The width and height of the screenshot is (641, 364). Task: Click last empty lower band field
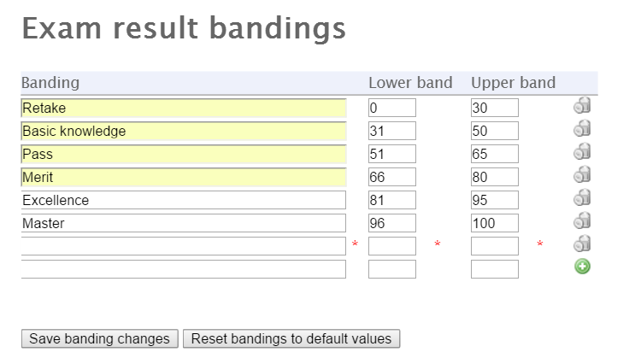[391, 269]
